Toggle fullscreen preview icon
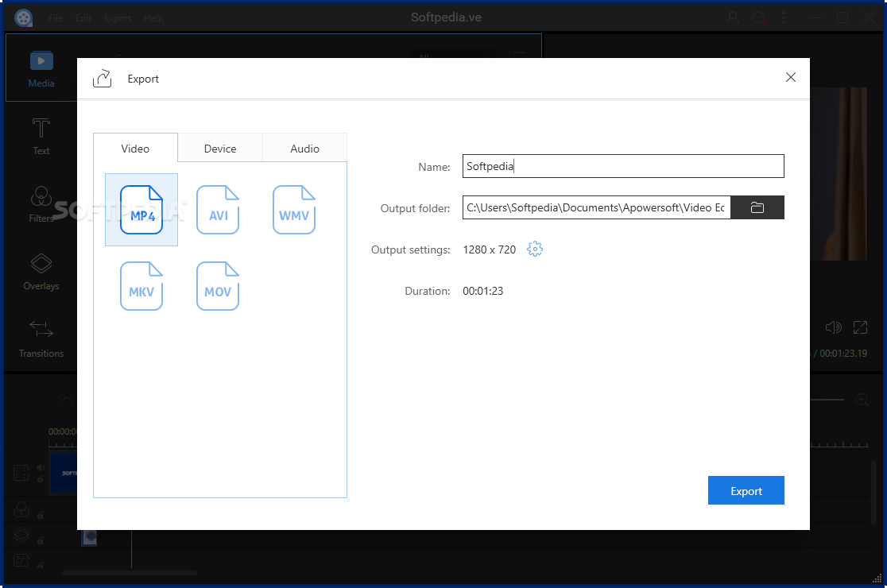The image size is (887, 588). coord(860,327)
